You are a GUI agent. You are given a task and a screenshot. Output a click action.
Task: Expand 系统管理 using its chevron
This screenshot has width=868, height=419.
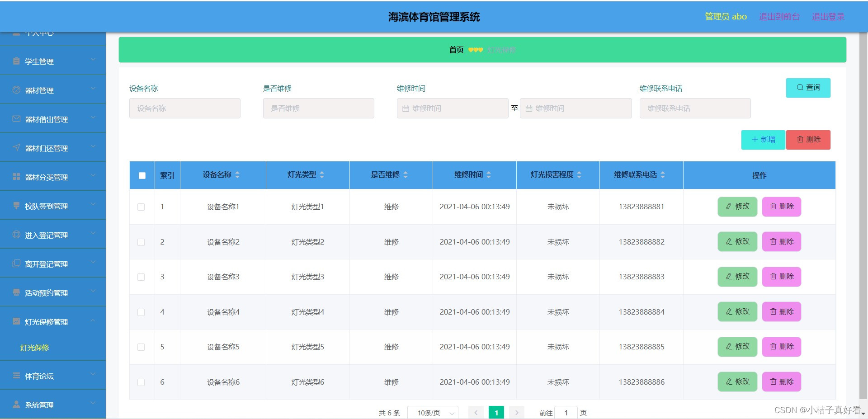pos(93,403)
